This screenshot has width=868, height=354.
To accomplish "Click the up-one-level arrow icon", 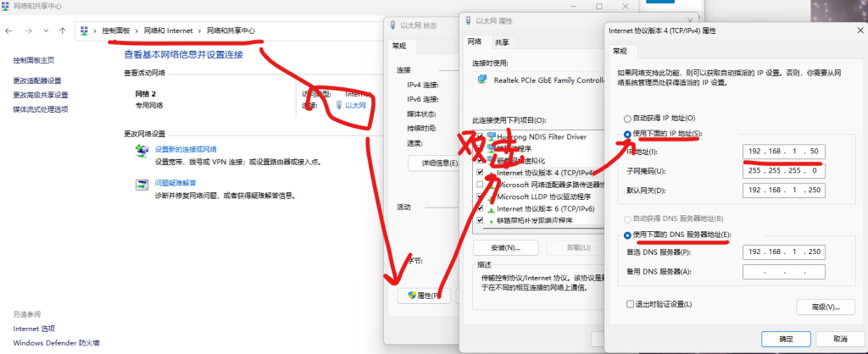I will point(63,31).
